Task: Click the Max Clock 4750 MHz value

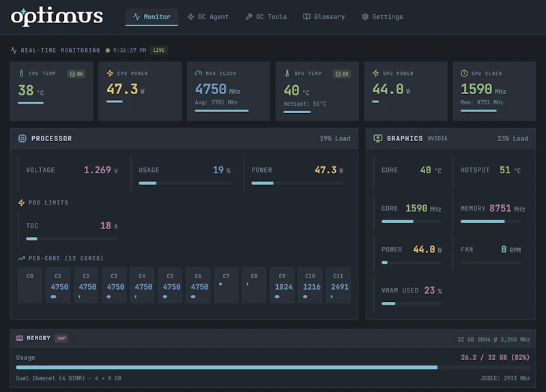Action: click(218, 89)
